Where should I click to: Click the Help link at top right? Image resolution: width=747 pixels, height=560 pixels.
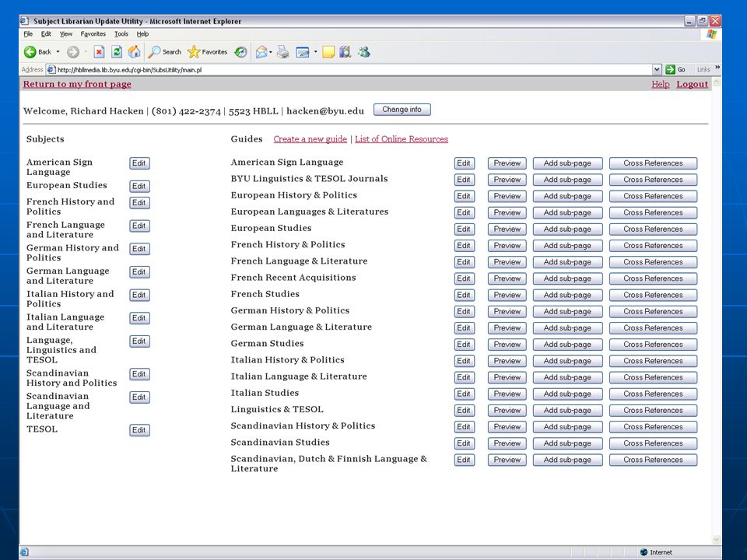pyautogui.click(x=661, y=84)
